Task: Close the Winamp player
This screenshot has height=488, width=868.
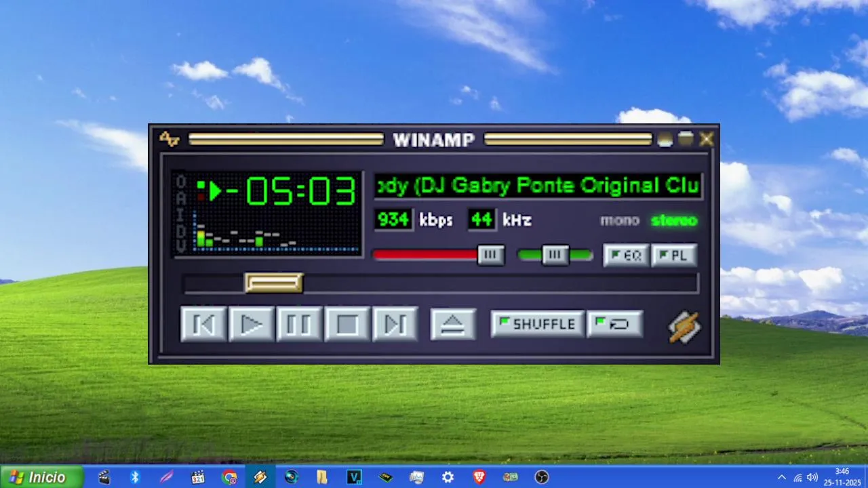Action: 707,140
